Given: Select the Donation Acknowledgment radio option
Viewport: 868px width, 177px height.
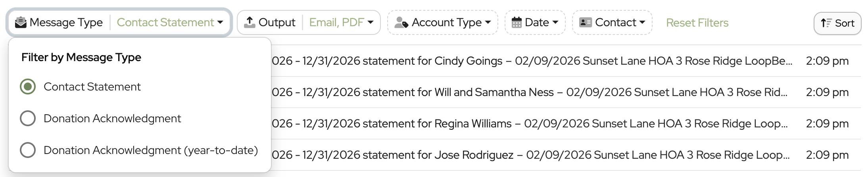Looking at the screenshot, I should click(28, 118).
